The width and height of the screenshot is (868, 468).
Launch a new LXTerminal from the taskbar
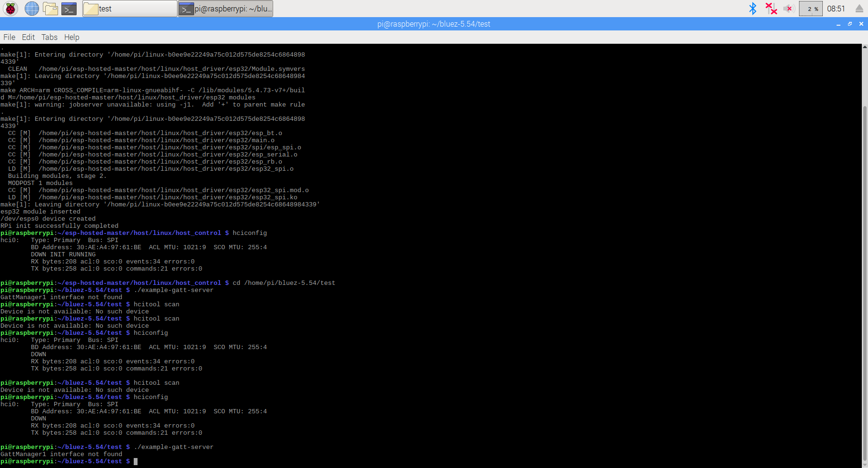click(x=69, y=8)
